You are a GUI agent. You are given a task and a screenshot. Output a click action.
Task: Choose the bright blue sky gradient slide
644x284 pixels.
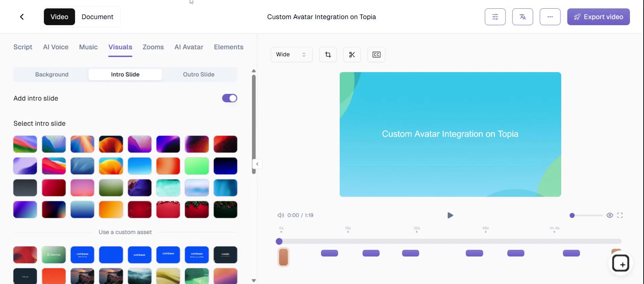(140, 166)
